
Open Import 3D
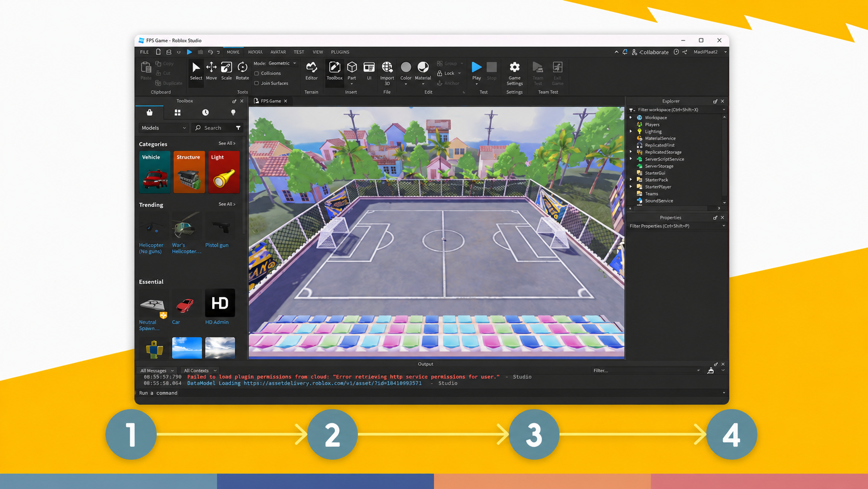[387, 73]
